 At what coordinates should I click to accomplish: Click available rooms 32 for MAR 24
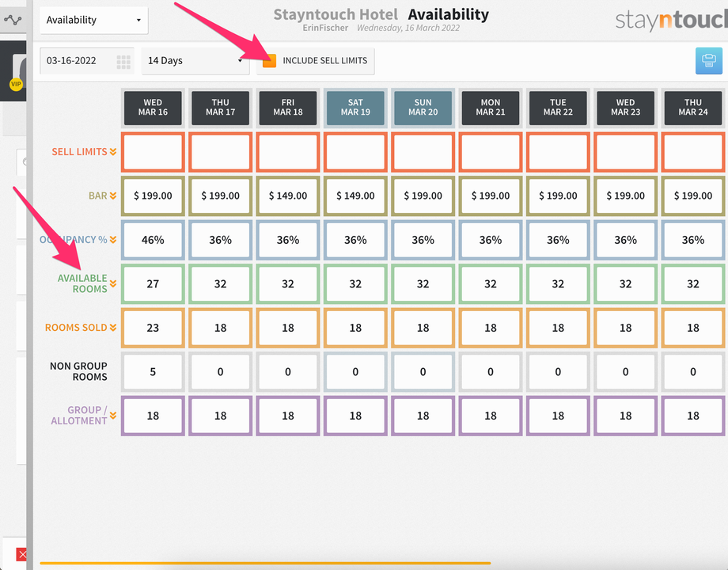(693, 284)
